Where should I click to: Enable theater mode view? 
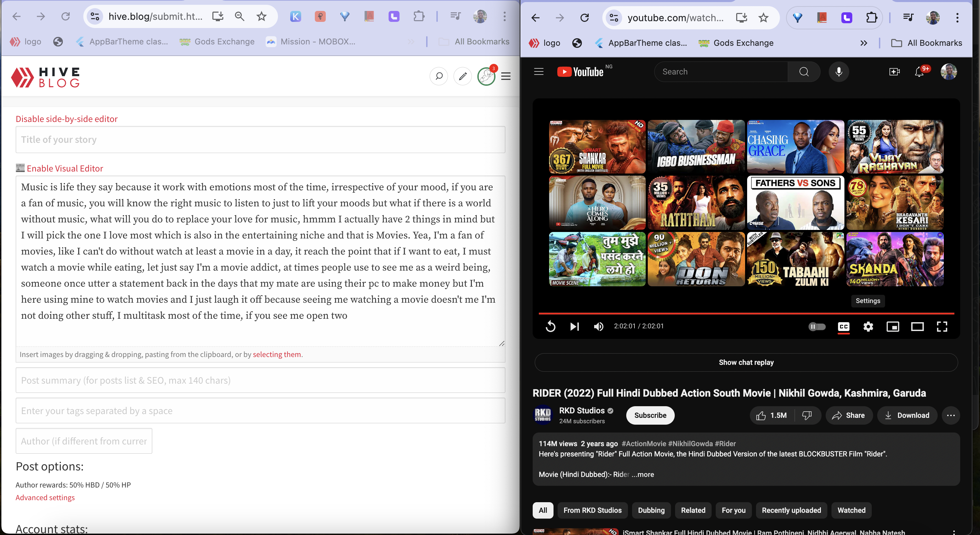coord(917,327)
